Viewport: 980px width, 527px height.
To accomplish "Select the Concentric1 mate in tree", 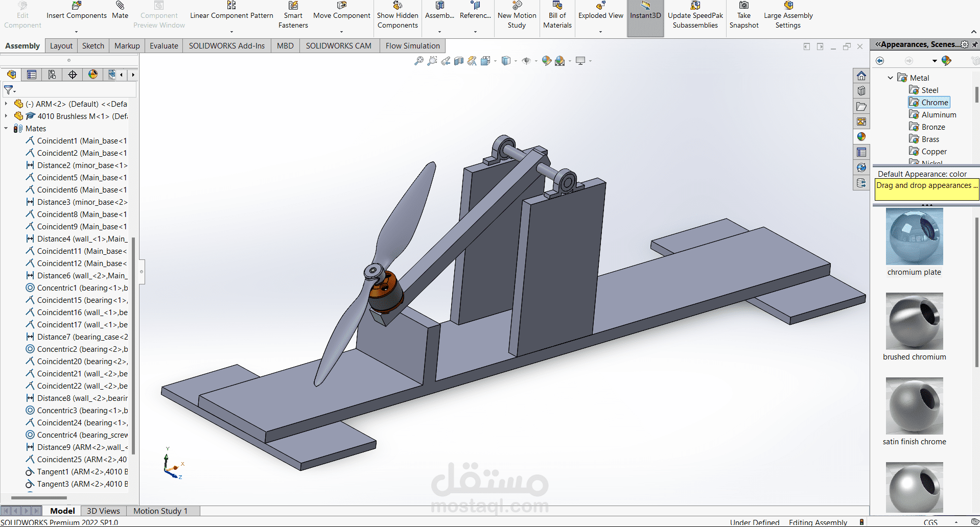I will coord(77,288).
